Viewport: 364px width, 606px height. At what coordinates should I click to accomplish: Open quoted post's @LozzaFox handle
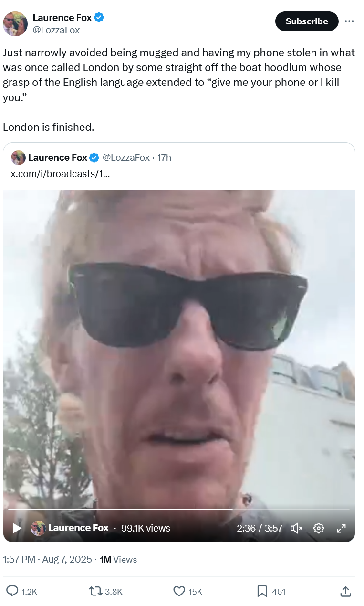(126, 158)
